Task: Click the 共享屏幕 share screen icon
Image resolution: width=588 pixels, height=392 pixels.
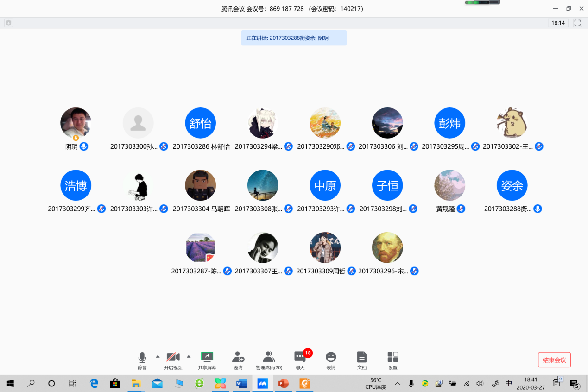Action: [x=207, y=357]
